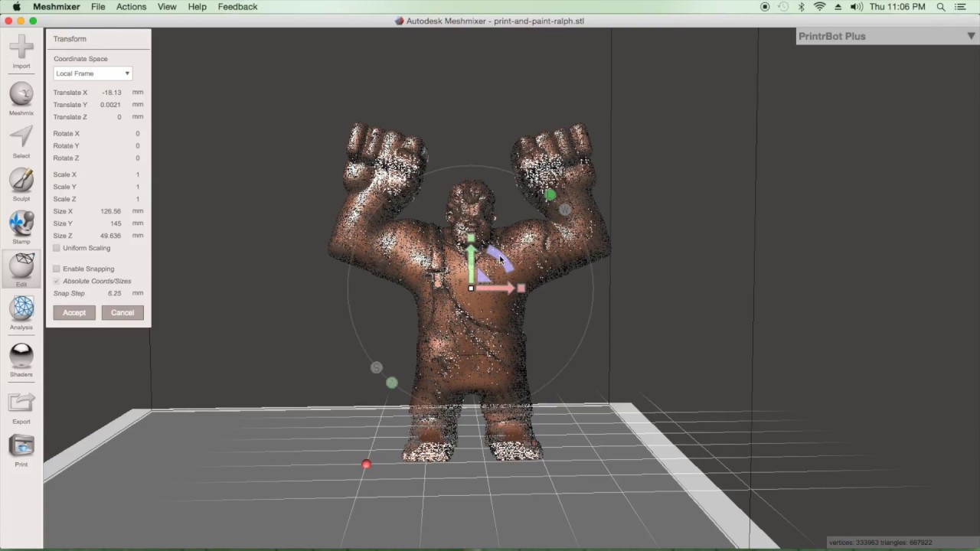Cancel the transform

(x=122, y=312)
